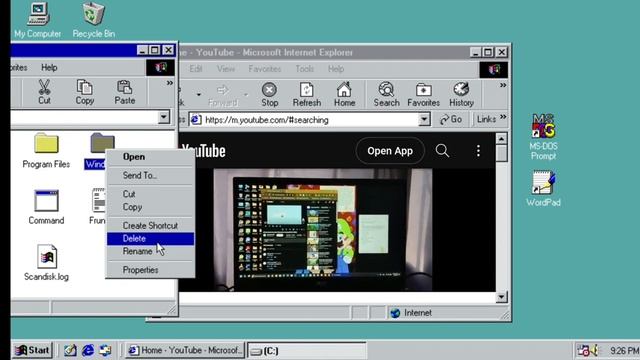Screen dimensions: 640x360
Task: Click Stop button in Internet Explorer toolbar
Action: [x=269, y=94]
